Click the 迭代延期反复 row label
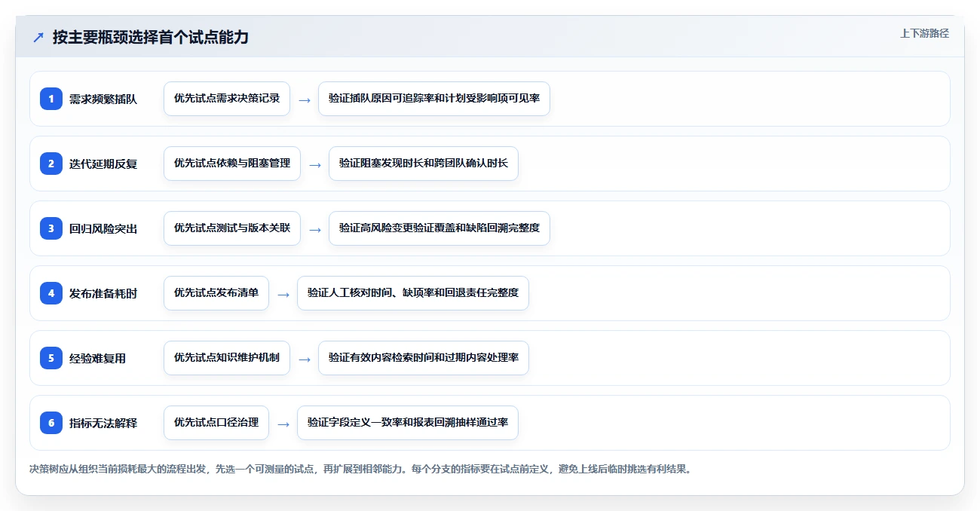This screenshot has width=980, height=511. [x=103, y=164]
